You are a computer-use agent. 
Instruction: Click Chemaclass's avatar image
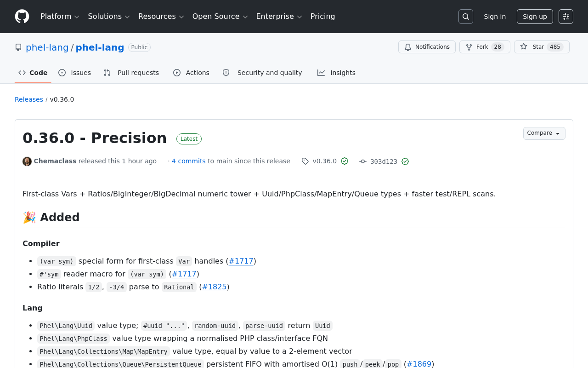(x=27, y=161)
